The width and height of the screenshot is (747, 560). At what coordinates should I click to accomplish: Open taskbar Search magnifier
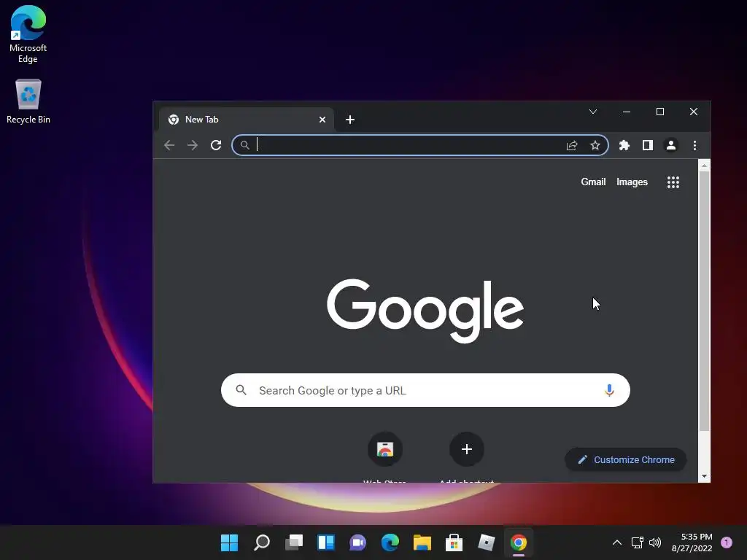pos(262,542)
